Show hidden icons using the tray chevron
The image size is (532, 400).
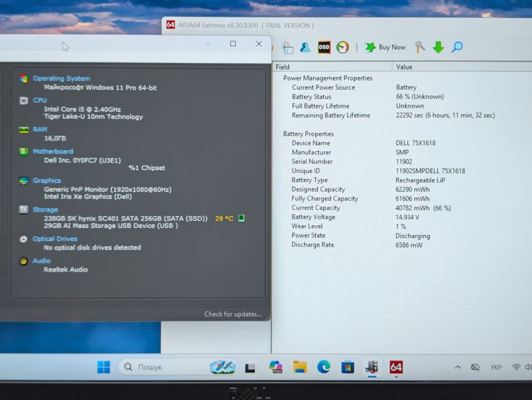click(x=458, y=367)
